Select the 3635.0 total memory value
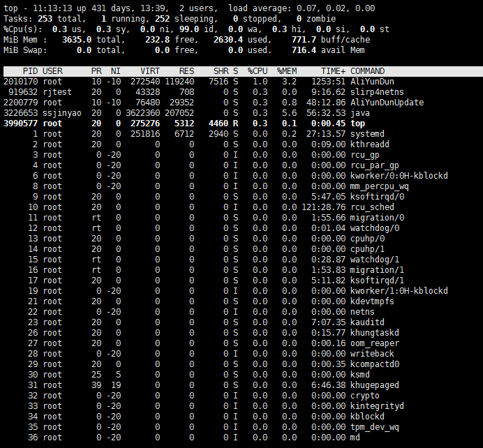 pyautogui.click(x=77, y=40)
